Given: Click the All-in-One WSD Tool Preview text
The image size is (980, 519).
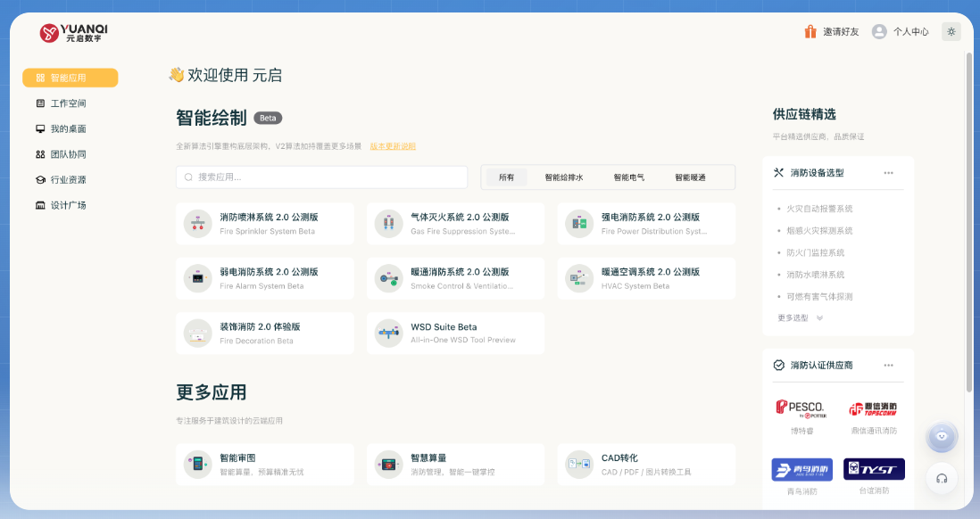Looking at the screenshot, I should tap(463, 340).
